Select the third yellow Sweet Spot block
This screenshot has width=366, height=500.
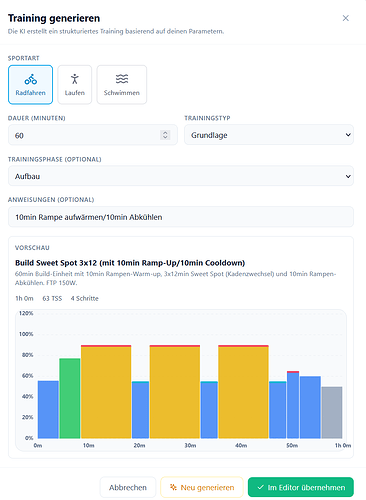click(x=243, y=392)
